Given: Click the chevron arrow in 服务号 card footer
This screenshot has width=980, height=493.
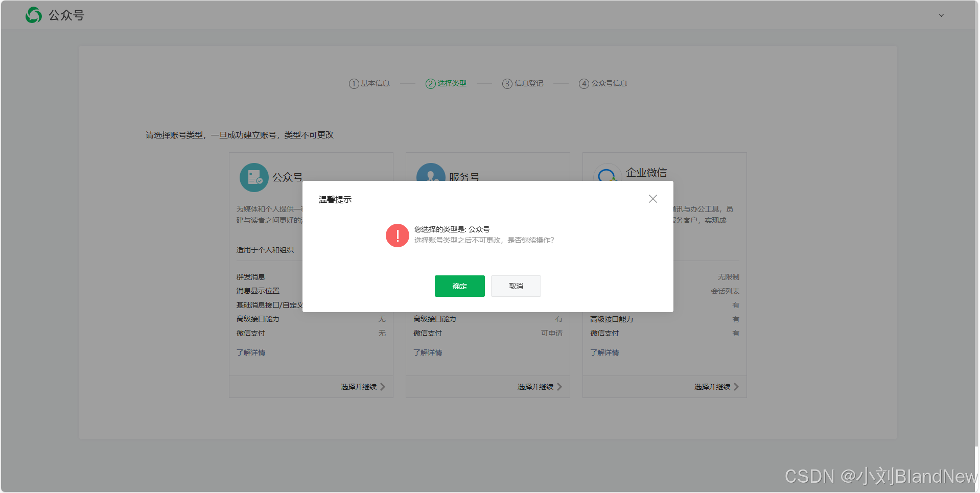Looking at the screenshot, I should pos(559,387).
